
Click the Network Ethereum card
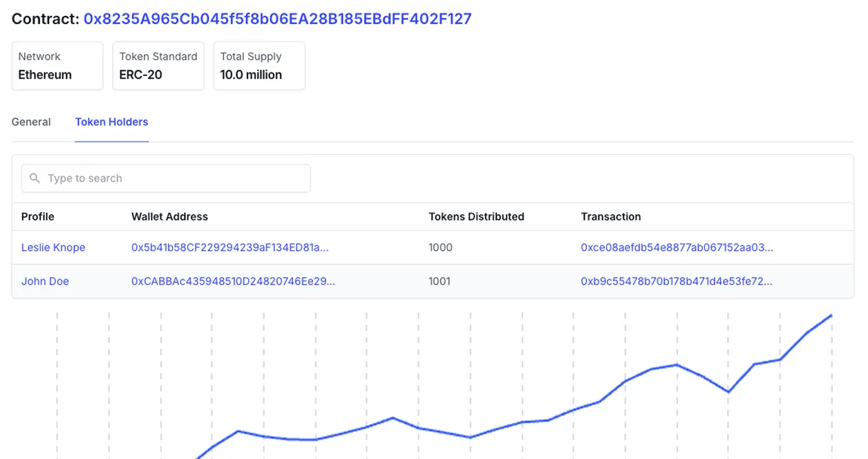tap(57, 66)
